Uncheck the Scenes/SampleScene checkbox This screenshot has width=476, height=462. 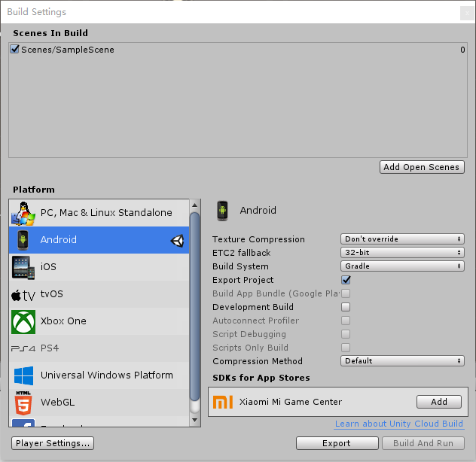pyautogui.click(x=14, y=49)
